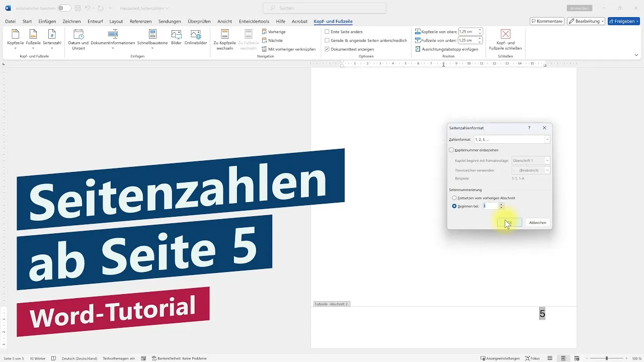Toggle Automatisches Speichern switch

tap(64, 8)
